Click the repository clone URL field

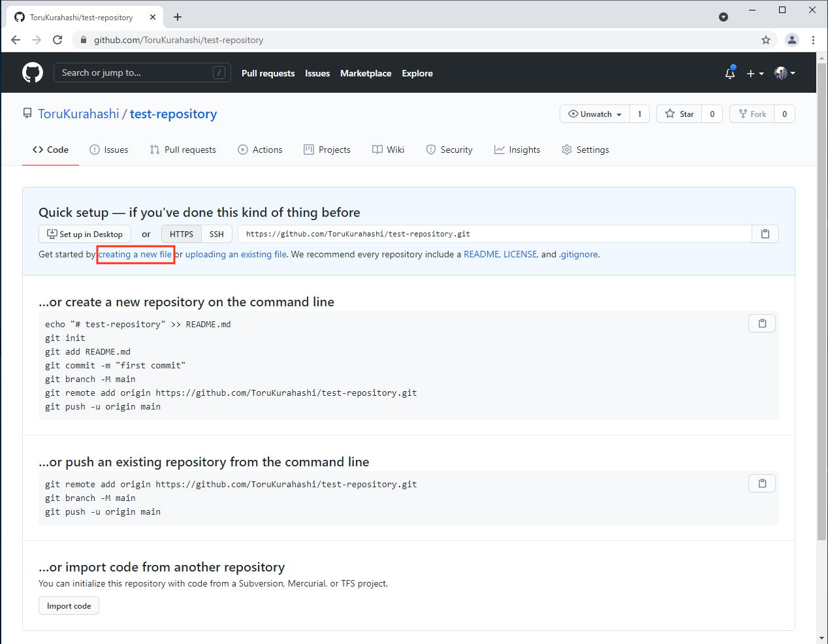pos(495,234)
